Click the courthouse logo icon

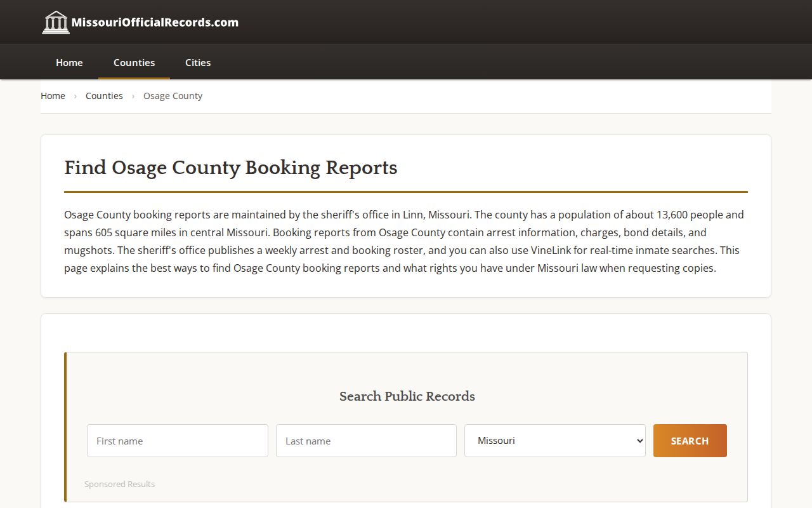click(x=56, y=22)
